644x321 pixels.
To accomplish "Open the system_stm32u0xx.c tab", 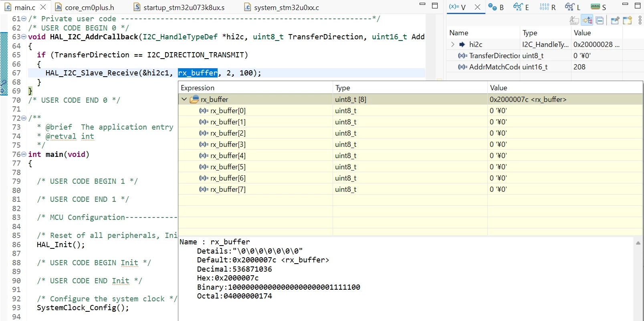I will [282, 7].
